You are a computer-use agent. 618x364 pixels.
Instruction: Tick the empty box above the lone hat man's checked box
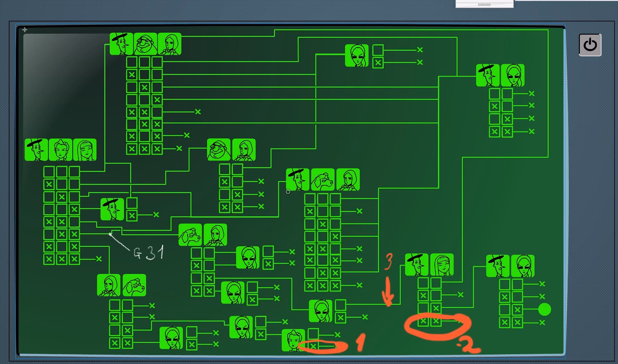tap(132, 203)
